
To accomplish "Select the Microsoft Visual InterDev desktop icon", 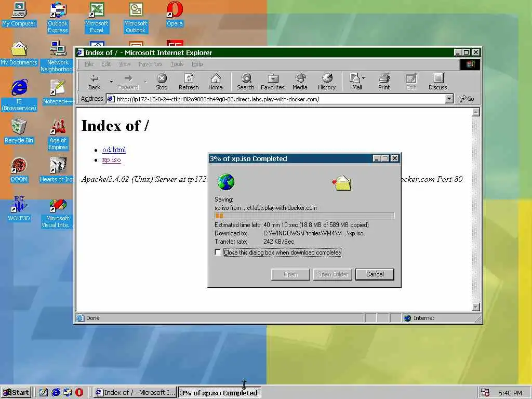I will click(x=58, y=212).
